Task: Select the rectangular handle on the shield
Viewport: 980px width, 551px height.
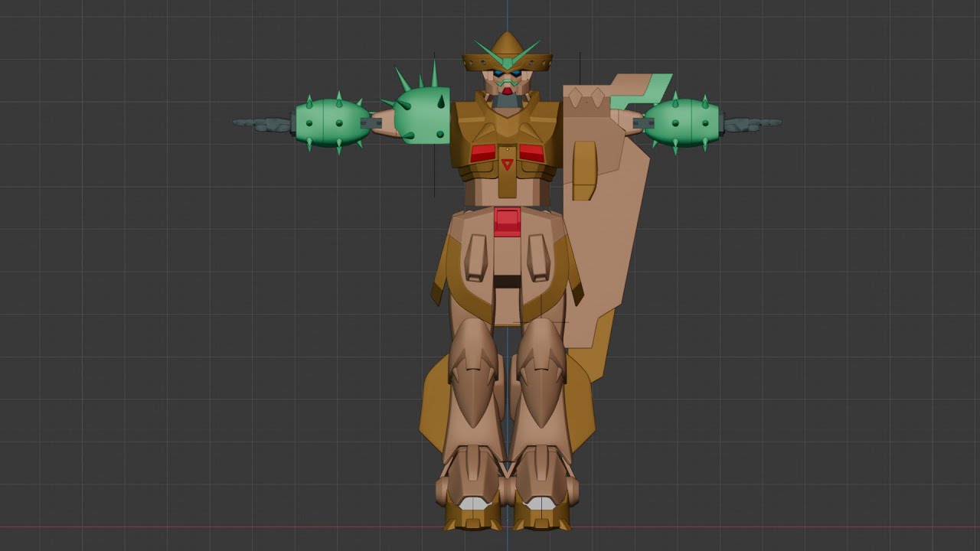Action: (584, 171)
